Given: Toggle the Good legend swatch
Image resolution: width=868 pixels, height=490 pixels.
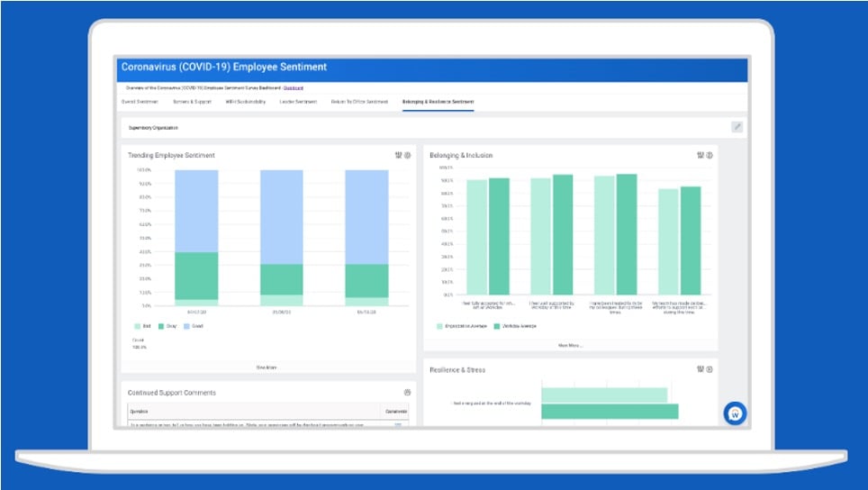Looking at the screenshot, I should click(x=187, y=327).
